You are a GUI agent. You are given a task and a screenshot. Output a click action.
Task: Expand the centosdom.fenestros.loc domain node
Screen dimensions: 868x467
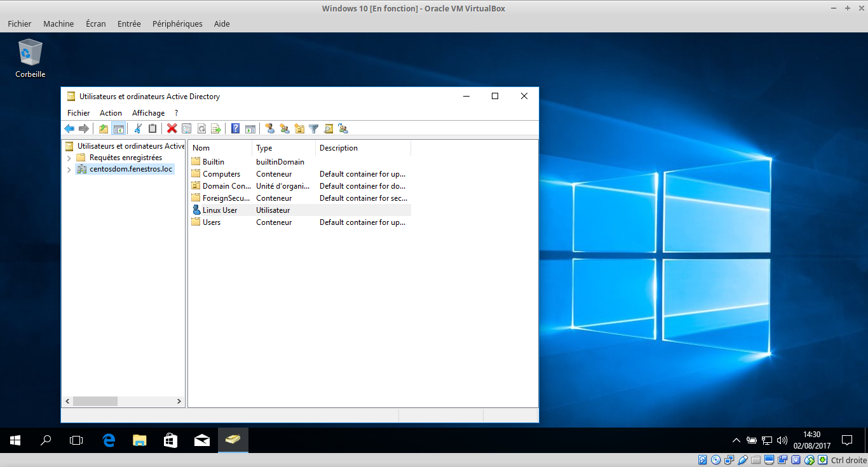click(x=69, y=170)
